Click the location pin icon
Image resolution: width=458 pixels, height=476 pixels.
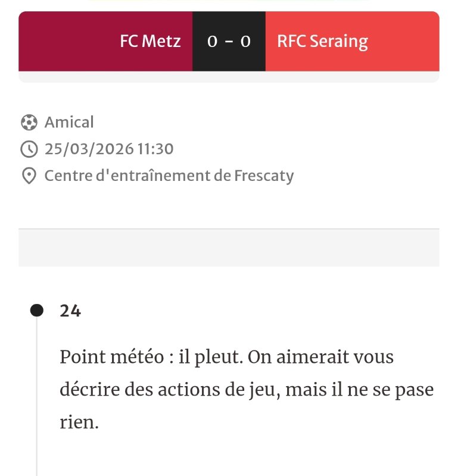[29, 176]
